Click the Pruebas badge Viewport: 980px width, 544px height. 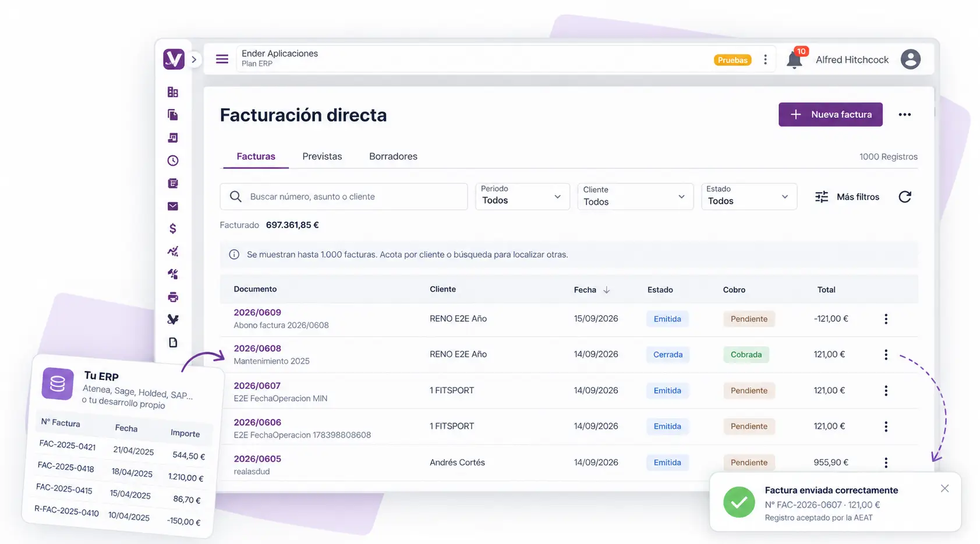(733, 60)
